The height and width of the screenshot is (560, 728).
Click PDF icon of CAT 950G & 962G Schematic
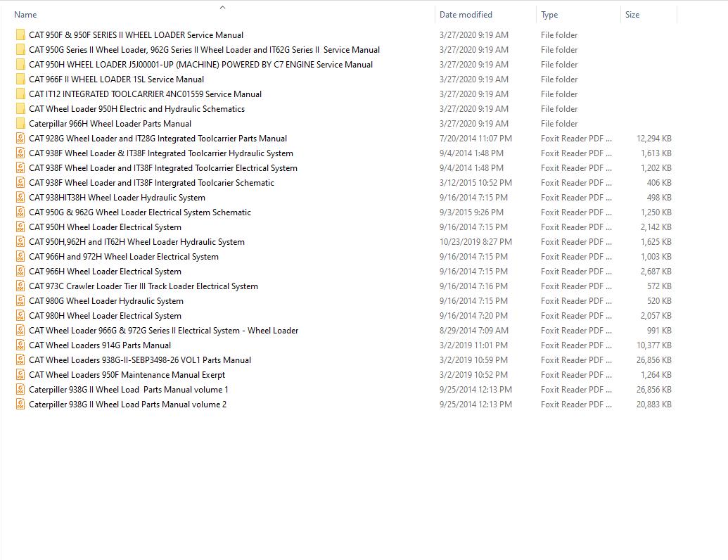pos(20,212)
